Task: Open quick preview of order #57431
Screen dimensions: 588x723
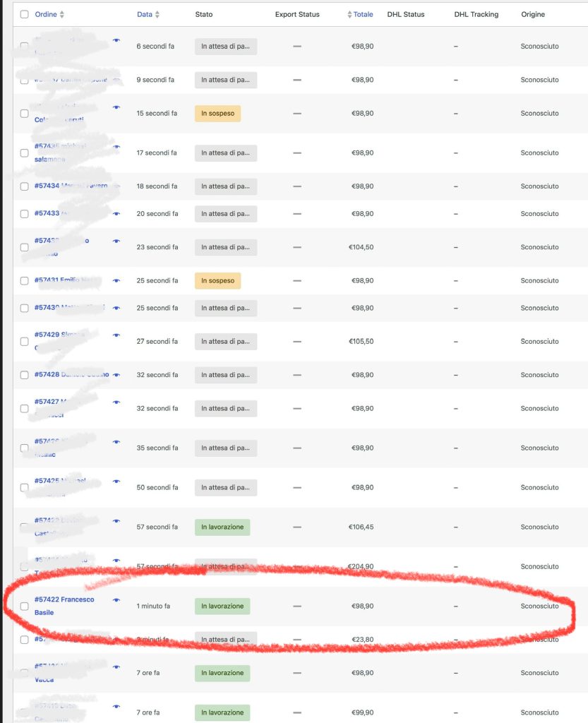Action: (x=116, y=281)
